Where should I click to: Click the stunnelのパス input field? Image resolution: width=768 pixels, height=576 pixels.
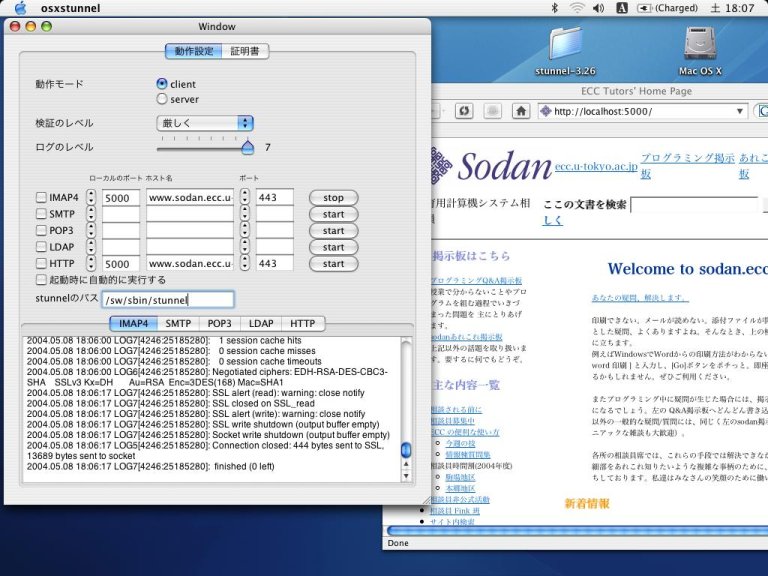tap(168, 300)
